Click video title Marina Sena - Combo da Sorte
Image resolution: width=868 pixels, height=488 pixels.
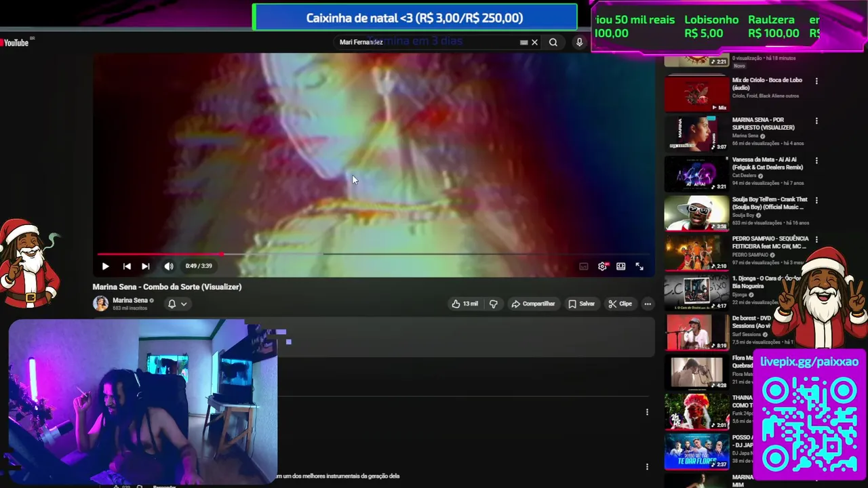167,287
